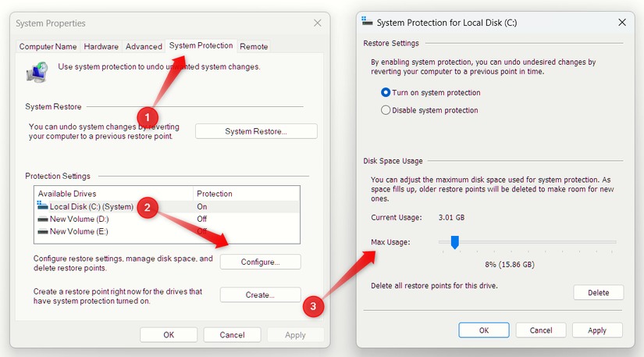Click the Max Usage slider handle
The height and width of the screenshot is (357, 644).
click(454, 242)
